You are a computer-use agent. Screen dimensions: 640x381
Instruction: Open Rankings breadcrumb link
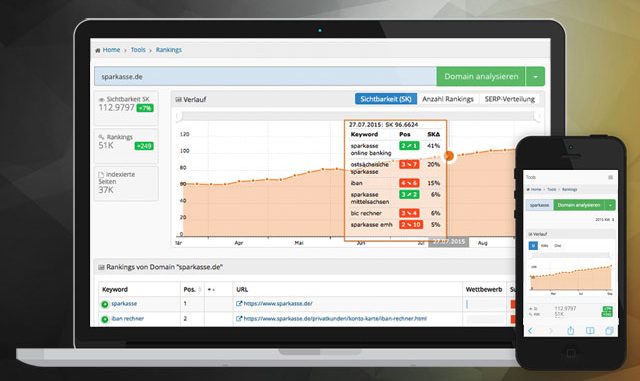[169, 50]
